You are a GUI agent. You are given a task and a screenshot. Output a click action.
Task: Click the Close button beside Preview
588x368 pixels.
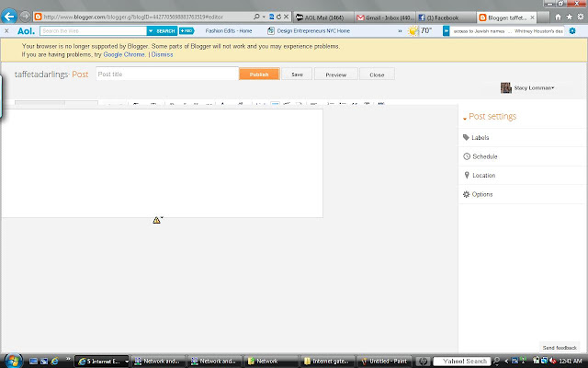(377, 75)
